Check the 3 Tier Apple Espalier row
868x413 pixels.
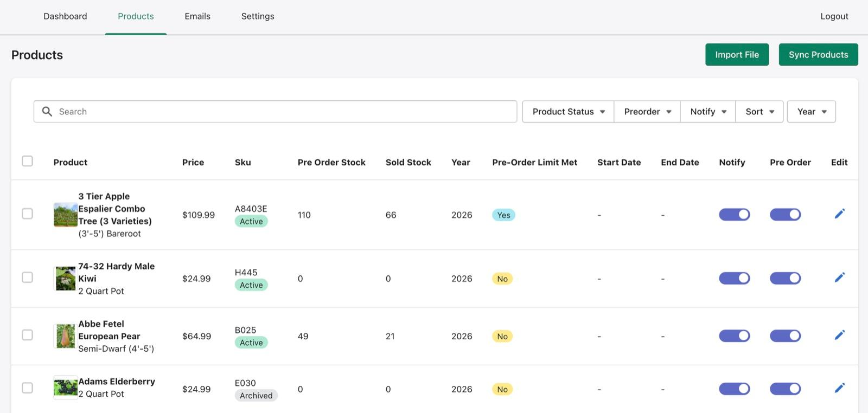27,214
